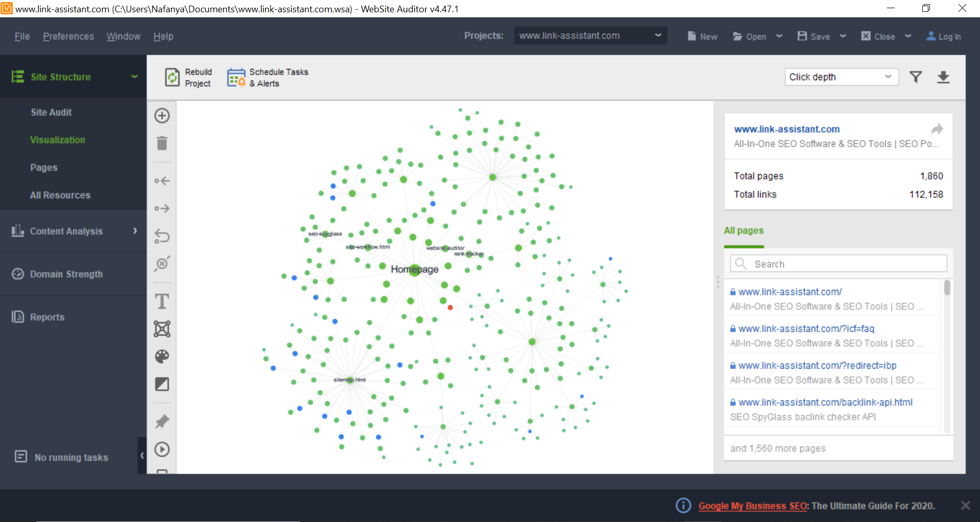Click the add node plus icon
The width and height of the screenshot is (980, 522).
point(162,116)
